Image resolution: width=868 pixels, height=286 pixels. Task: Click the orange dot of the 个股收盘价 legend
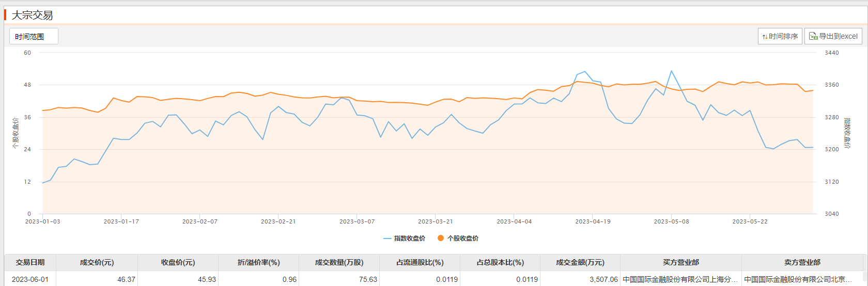(x=441, y=239)
